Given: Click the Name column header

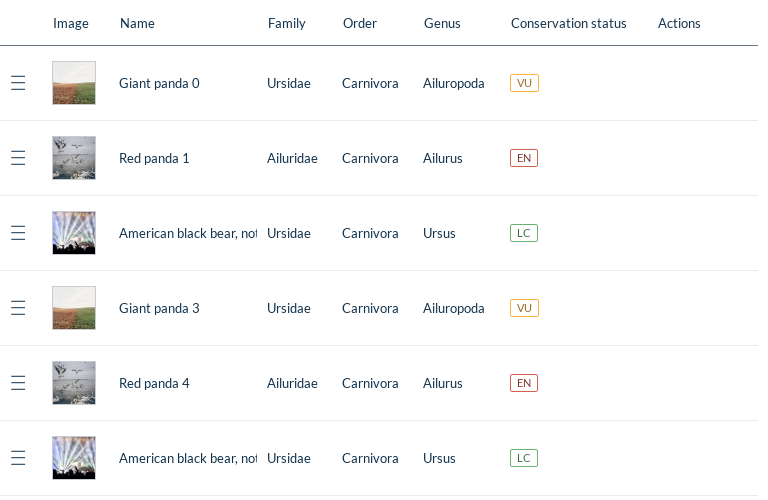Looking at the screenshot, I should (137, 23).
